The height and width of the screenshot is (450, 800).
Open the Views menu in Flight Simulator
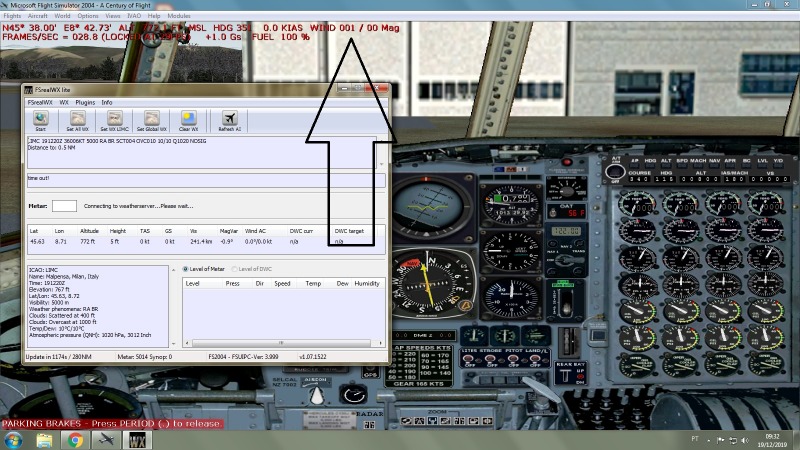(x=113, y=16)
